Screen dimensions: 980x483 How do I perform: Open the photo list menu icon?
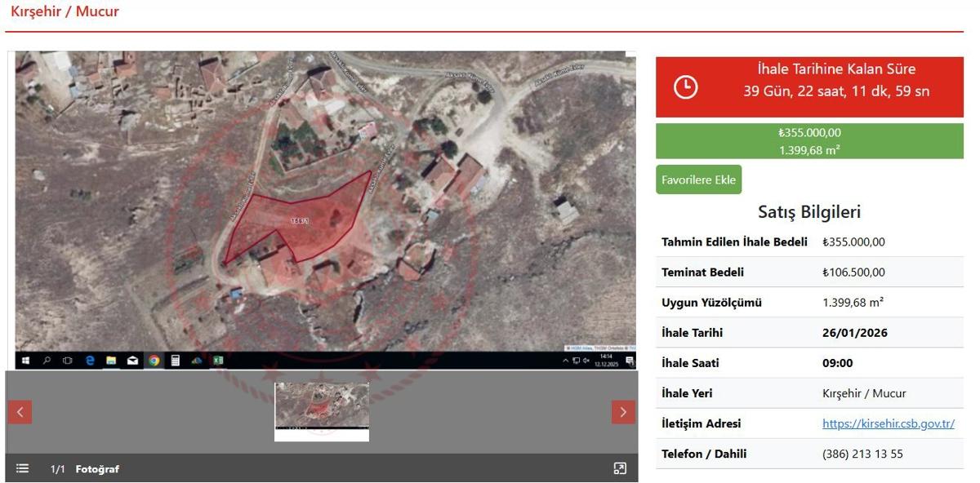[23, 468]
